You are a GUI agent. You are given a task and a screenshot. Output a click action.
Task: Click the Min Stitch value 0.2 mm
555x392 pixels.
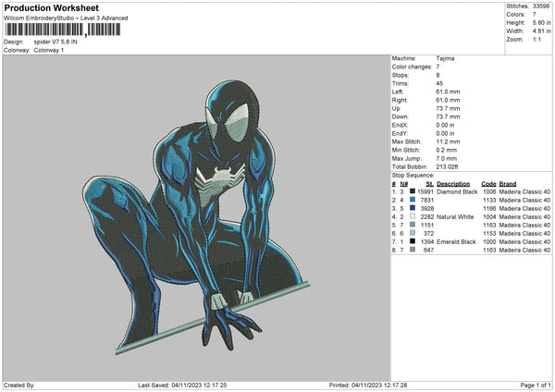(x=447, y=150)
